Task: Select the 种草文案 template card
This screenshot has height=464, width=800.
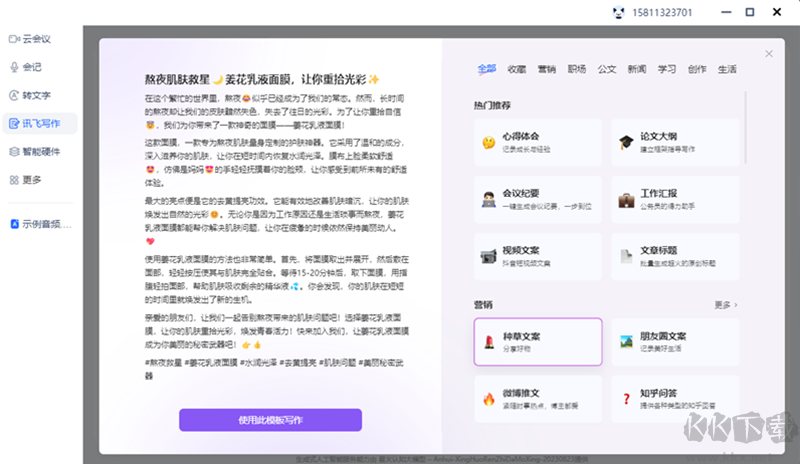Action: point(538,342)
